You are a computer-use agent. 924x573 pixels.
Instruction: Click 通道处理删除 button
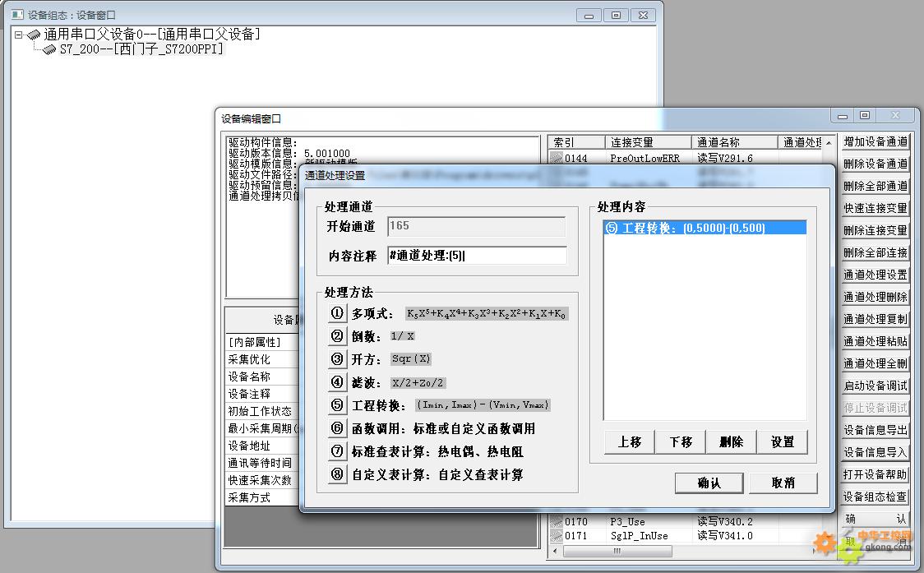coord(875,297)
